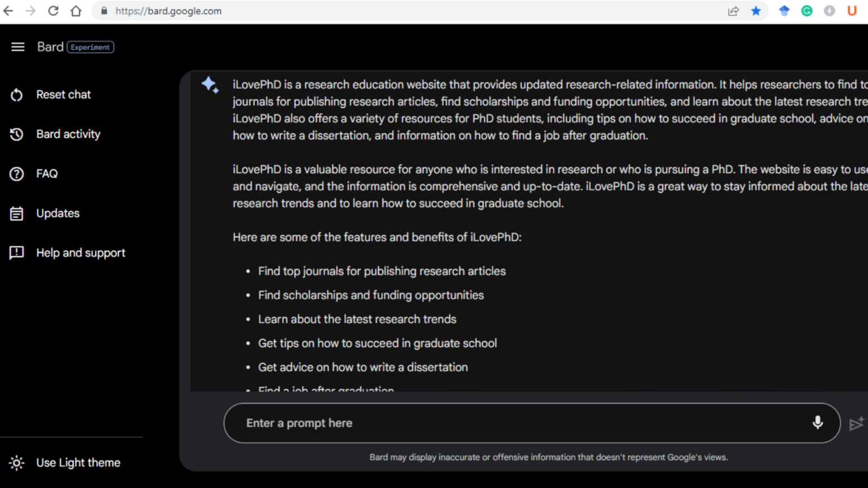Click the sparkle icon beside Bard's response
Viewport: 868px width, 488px height.
pyautogui.click(x=210, y=85)
